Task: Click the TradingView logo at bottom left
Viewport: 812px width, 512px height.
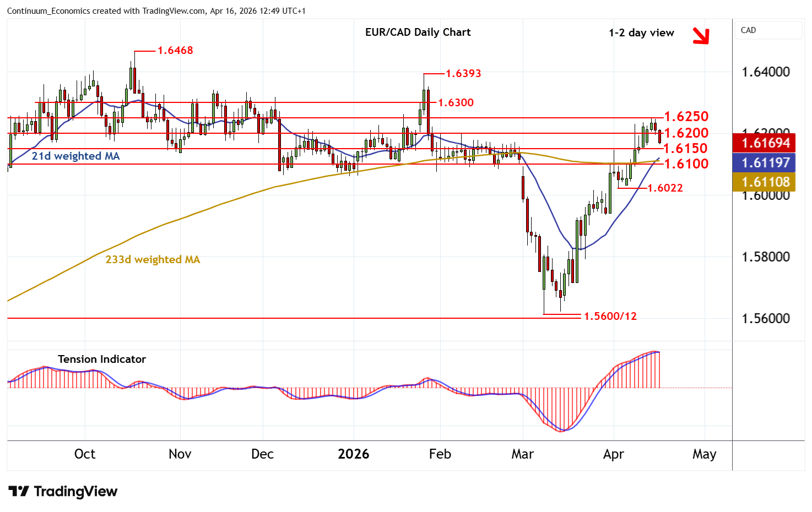Action: click(x=63, y=491)
